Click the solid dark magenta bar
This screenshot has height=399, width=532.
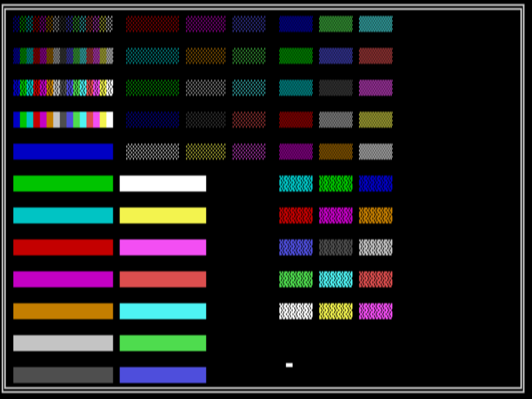click(x=63, y=279)
